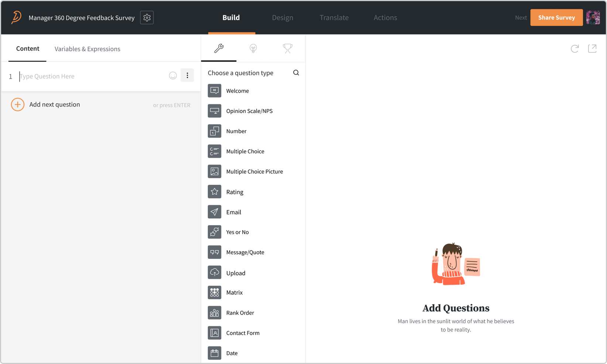
Task: Go to the Actions section
Action: pos(385,17)
